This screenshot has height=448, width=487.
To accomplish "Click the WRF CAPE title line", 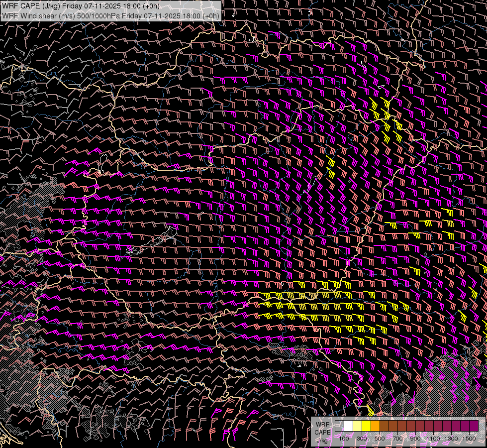I will point(81,6).
